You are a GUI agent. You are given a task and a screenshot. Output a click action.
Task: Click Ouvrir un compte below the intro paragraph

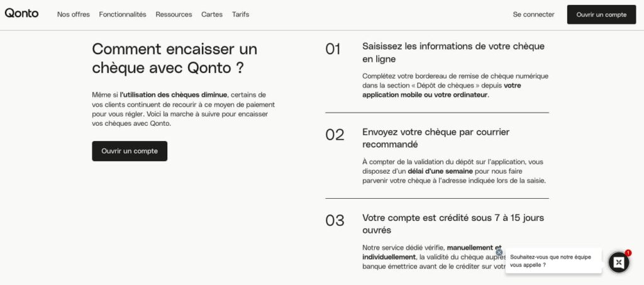[x=130, y=151]
